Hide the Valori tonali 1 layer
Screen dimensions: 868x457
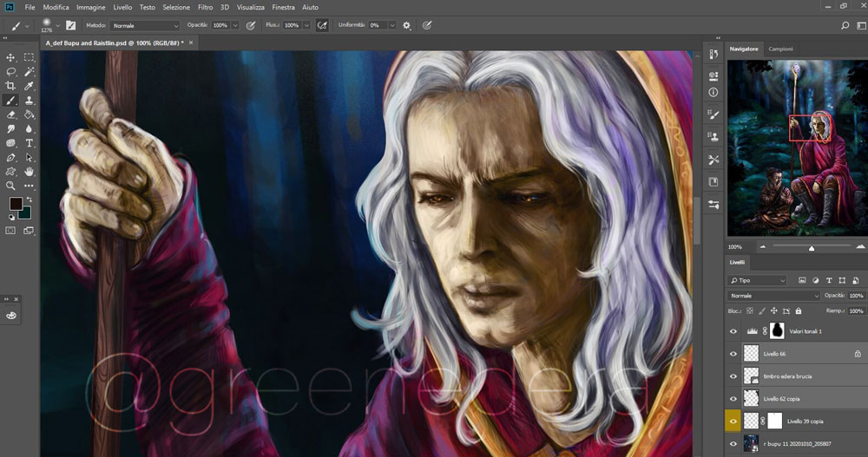733,331
